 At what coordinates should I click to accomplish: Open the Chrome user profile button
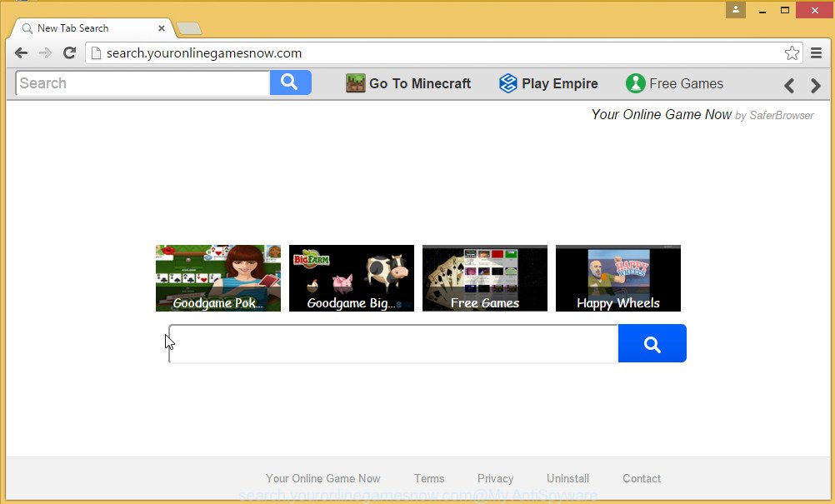click(x=736, y=9)
